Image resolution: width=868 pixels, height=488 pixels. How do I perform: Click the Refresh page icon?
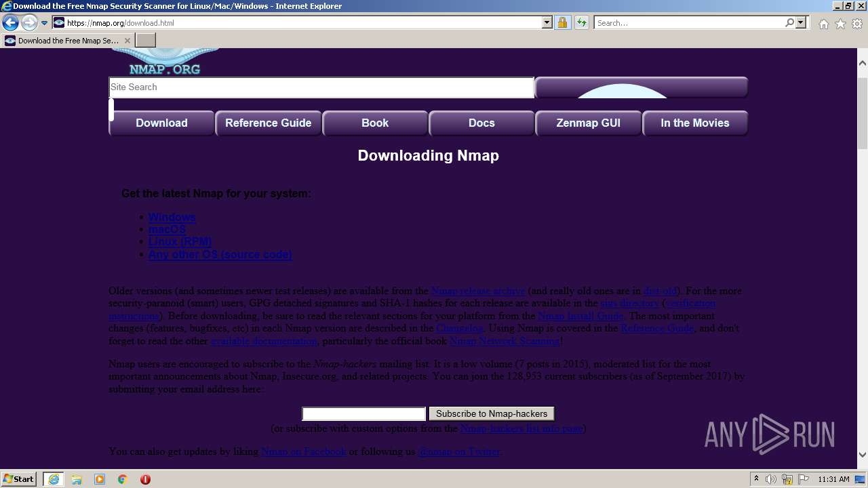coord(581,23)
